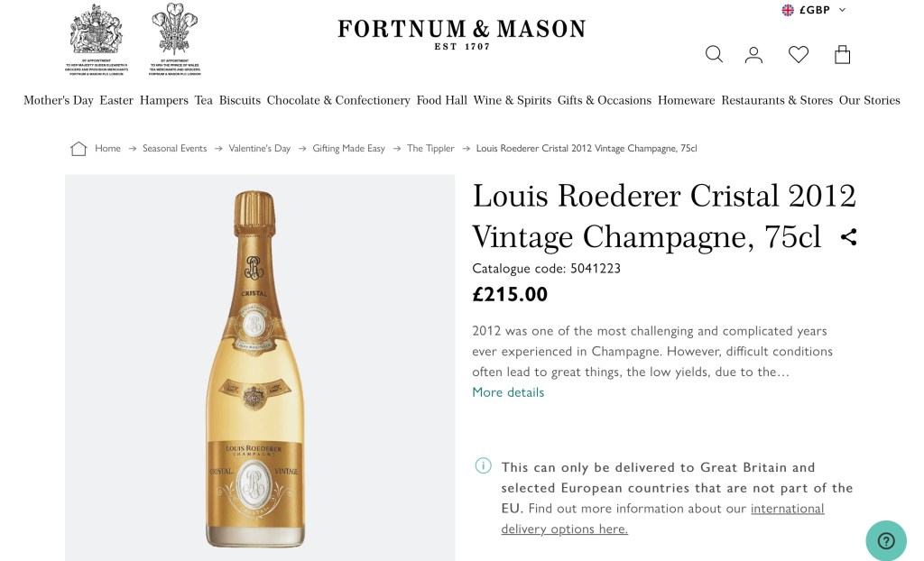The height and width of the screenshot is (561, 924).
Task: Expand the £GBP currency dropdown
Action: coord(814,10)
